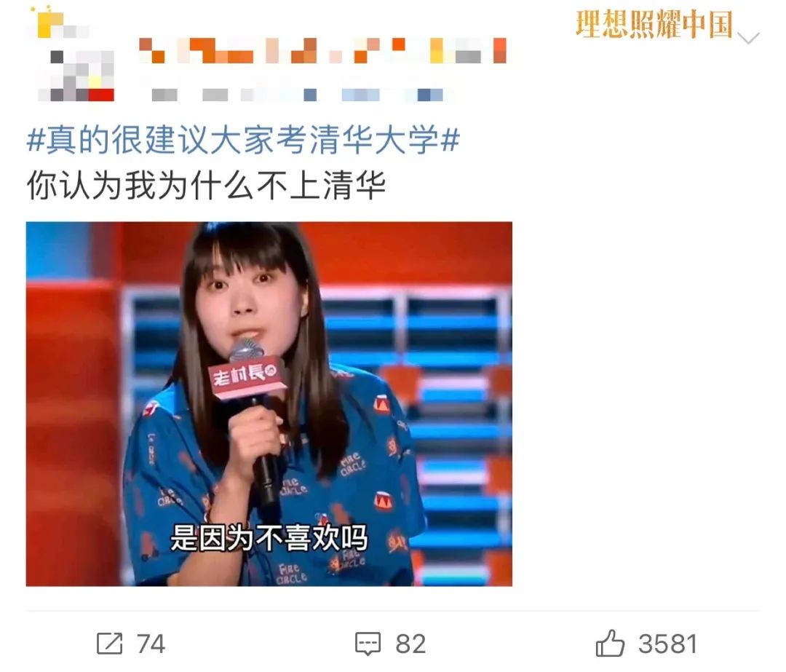Click the repost share icon
This screenshot has width=786, height=672.
click(x=109, y=644)
